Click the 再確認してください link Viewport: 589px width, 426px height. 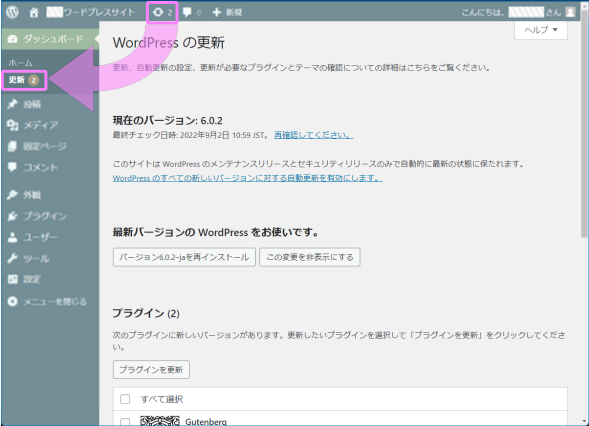click(314, 135)
